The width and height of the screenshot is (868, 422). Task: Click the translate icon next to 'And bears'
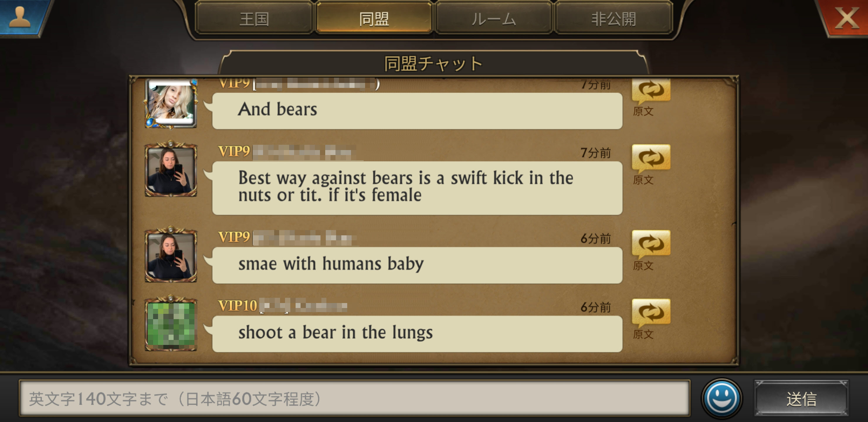[x=651, y=90]
